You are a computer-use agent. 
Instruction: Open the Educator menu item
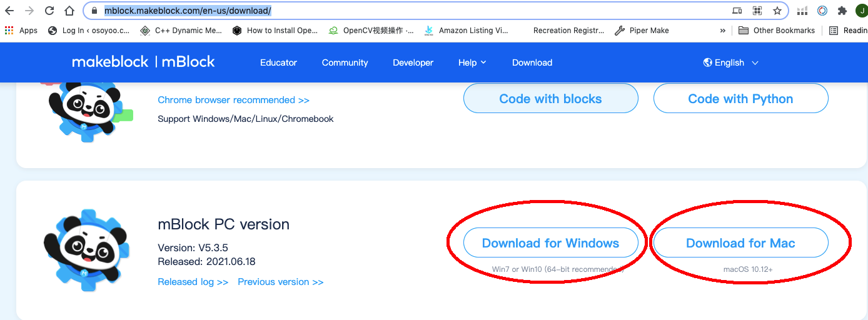(278, 62)
